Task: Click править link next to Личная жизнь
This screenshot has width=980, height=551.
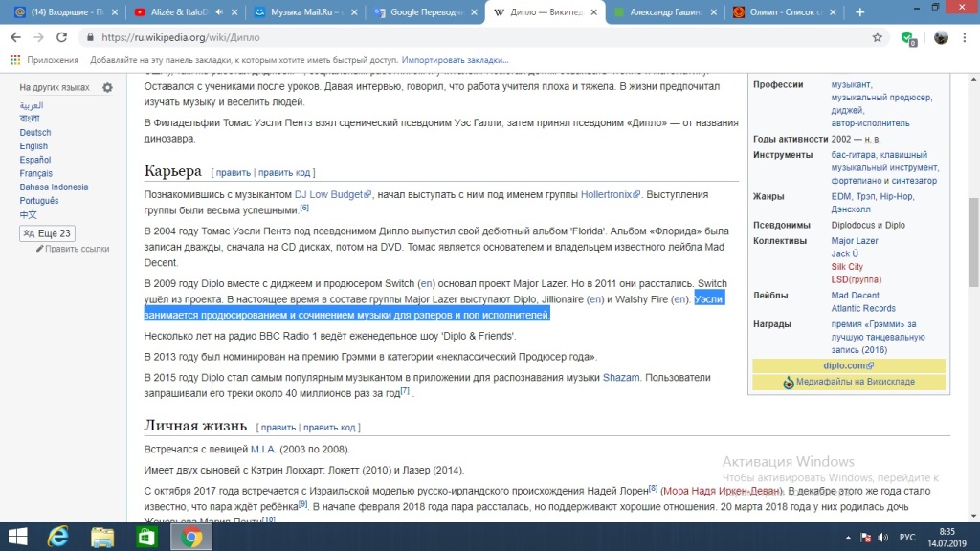Action: pyautogui.click(x=278, y=428)
